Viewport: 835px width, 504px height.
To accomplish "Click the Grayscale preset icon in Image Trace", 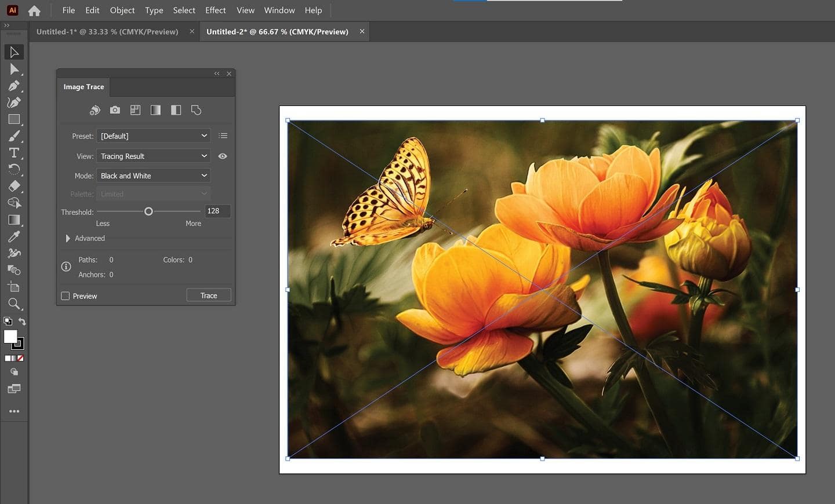I will click(155, 110).
